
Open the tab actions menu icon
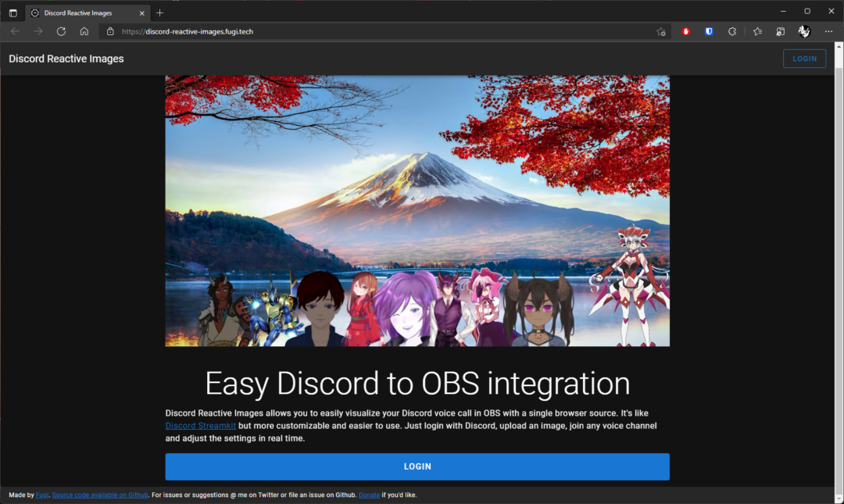point(13,13)
